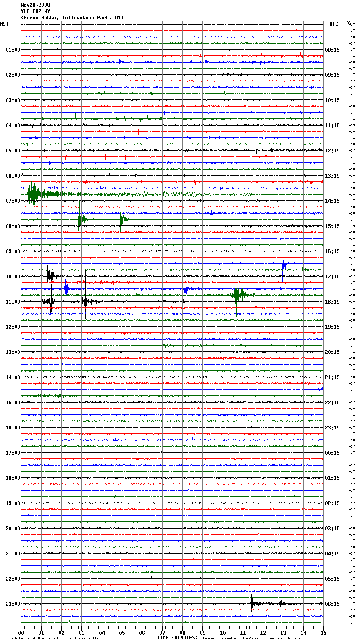Click the 12:15 UTC time label
The height and width of the screenshot is (644, 357).
pyautogui.click(x=332, y=151)
